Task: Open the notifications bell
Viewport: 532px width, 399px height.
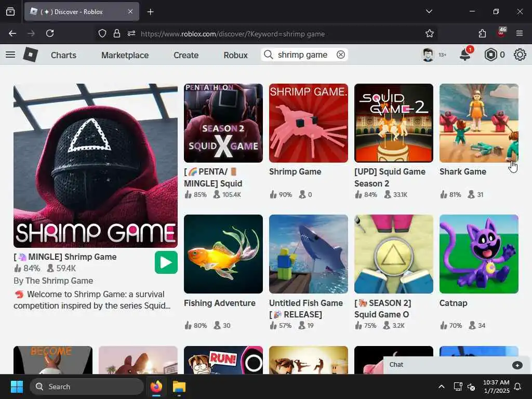Action: [465, 54]
